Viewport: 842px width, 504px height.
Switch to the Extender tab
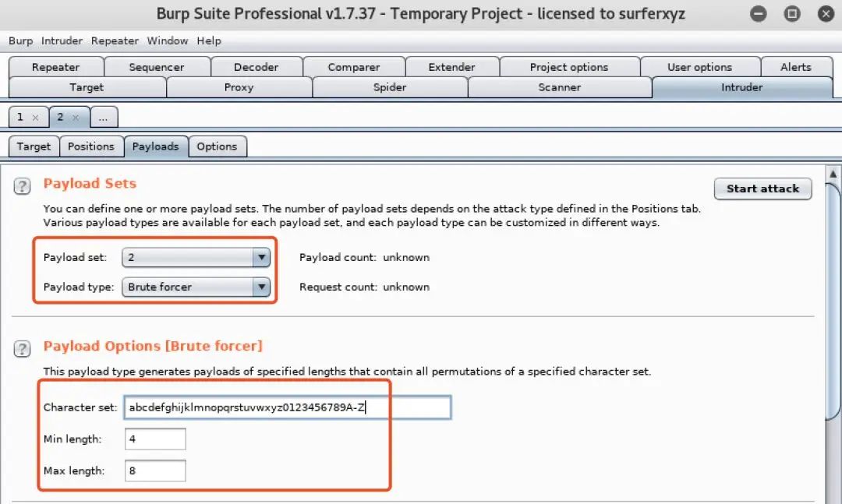pyautogui.click(x=451, y=67)
